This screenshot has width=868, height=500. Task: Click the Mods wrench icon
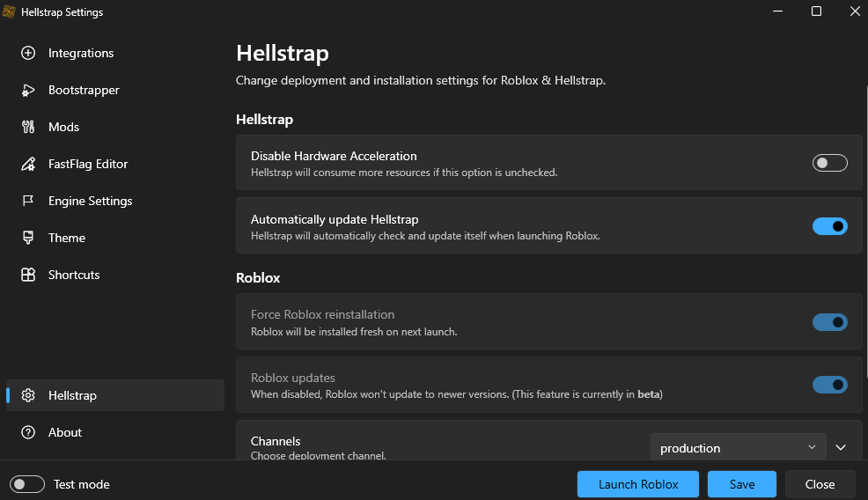(28, 127)
